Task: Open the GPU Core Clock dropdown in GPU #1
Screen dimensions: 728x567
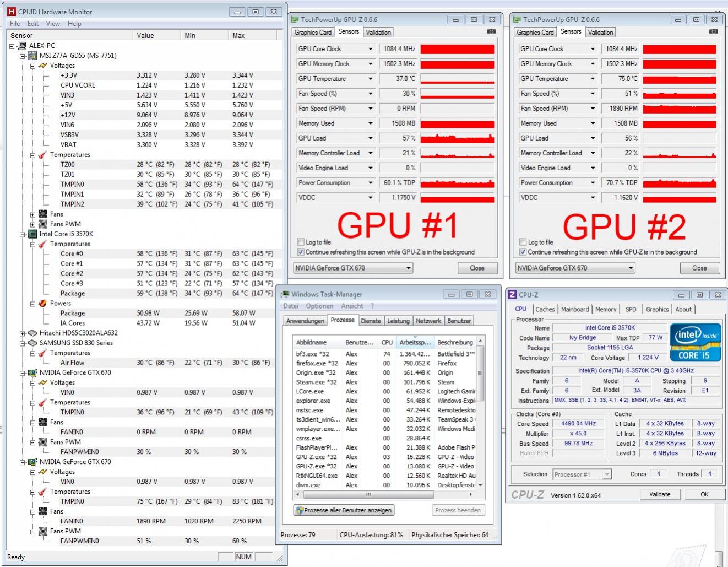Action: click(371, 49)
